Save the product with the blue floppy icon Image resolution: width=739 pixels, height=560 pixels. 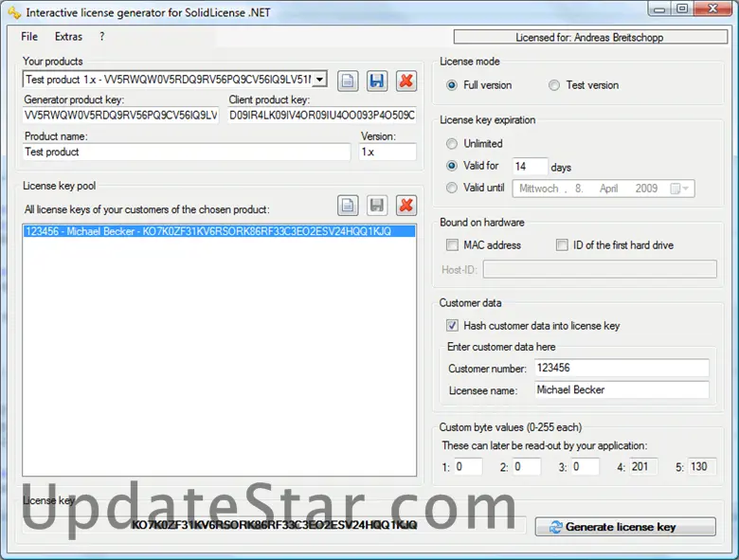coord(377,81)
